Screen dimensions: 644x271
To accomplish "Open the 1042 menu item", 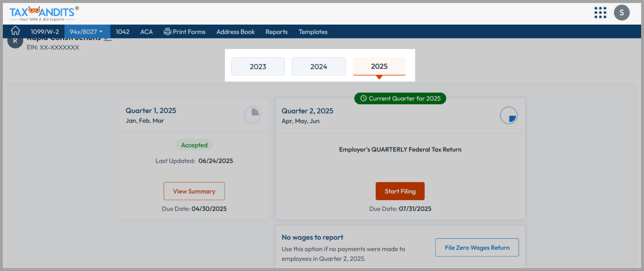I will (x=122, y=32).
